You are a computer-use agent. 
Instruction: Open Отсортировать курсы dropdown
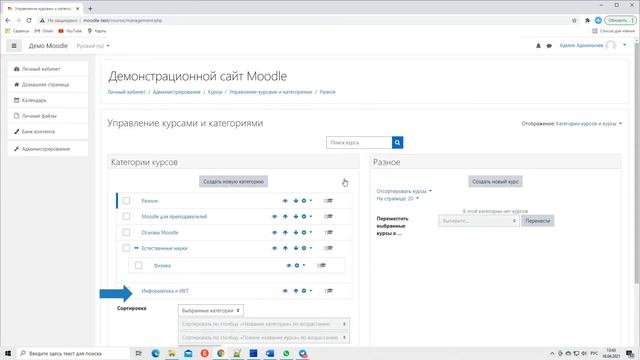click(404, 191)
